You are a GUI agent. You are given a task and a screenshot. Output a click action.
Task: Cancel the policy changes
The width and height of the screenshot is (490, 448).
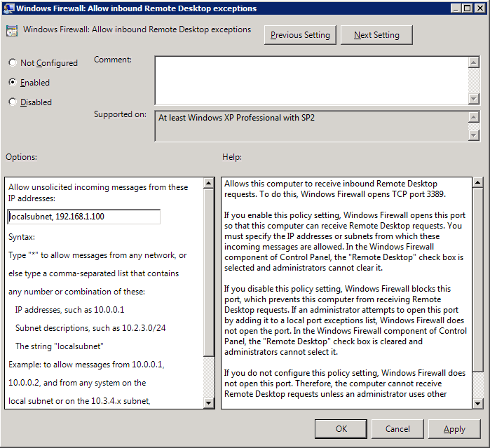click(397, 428)
